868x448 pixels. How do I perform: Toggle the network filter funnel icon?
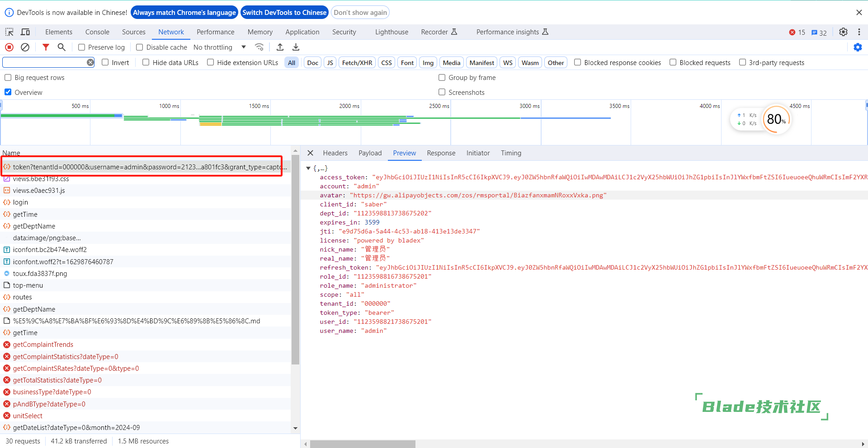point(46,47)
